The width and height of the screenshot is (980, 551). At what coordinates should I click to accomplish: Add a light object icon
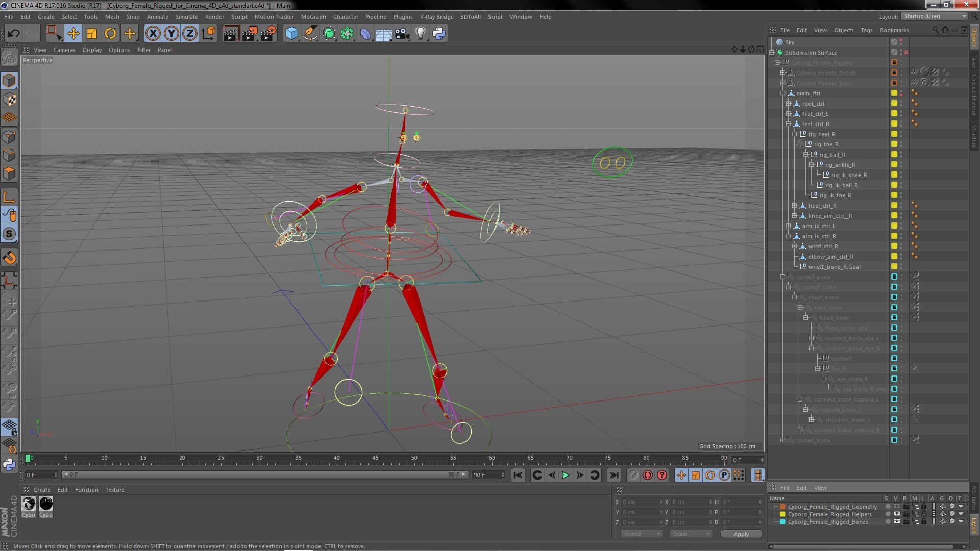(421, 34)
